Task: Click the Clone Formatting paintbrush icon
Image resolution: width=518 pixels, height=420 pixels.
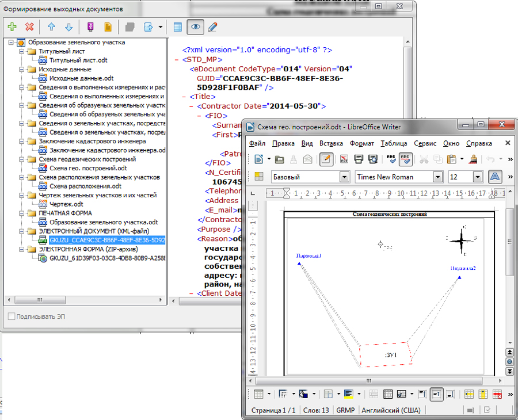Action: 474,159
